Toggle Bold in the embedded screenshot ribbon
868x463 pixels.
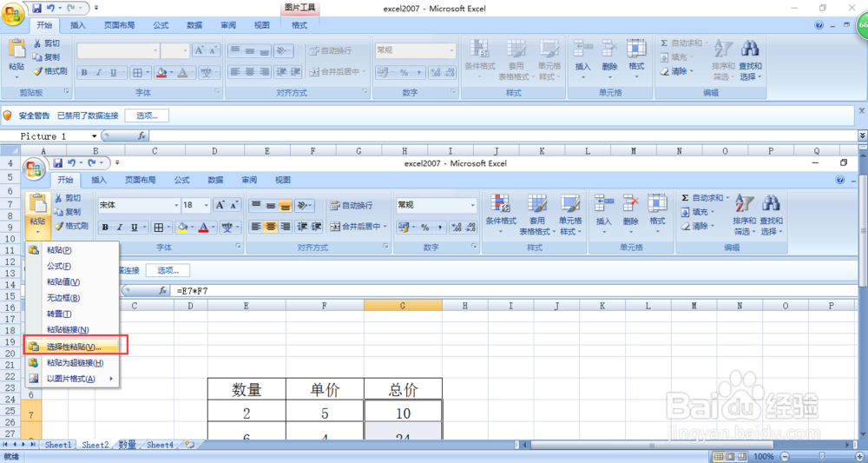coord(105,227)
